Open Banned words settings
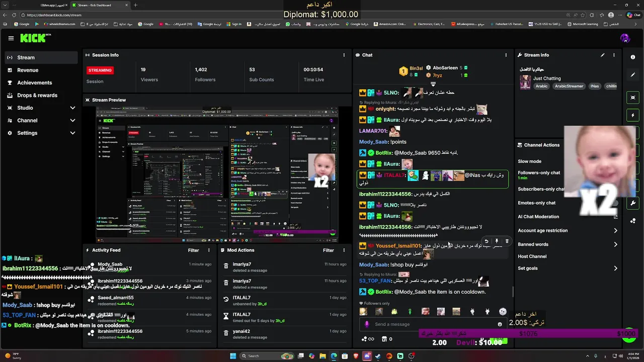The image size is (644, 362). click(568, 244)
